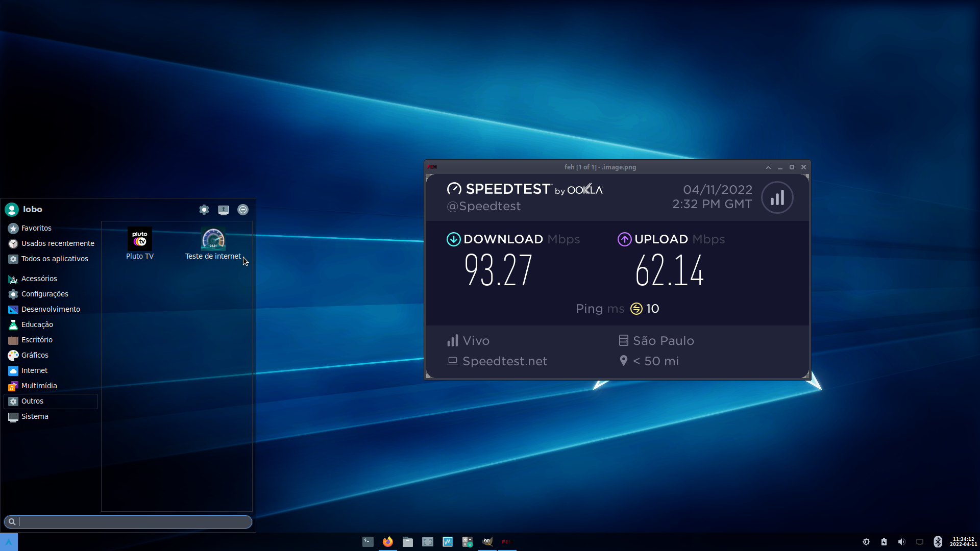Screen dimensions: 980x551
Task: Click the system monitor taskbar icon
Action: [448, 542]
